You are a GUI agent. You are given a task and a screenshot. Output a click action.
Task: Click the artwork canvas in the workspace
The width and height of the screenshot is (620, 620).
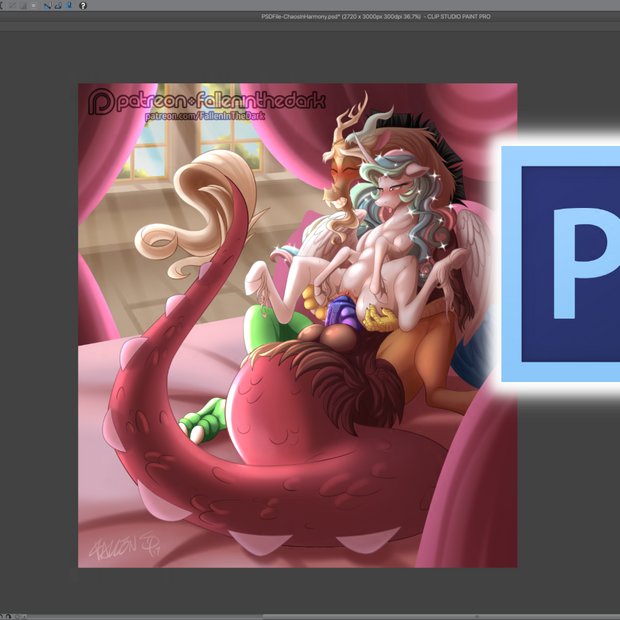[x=297, y=325]
